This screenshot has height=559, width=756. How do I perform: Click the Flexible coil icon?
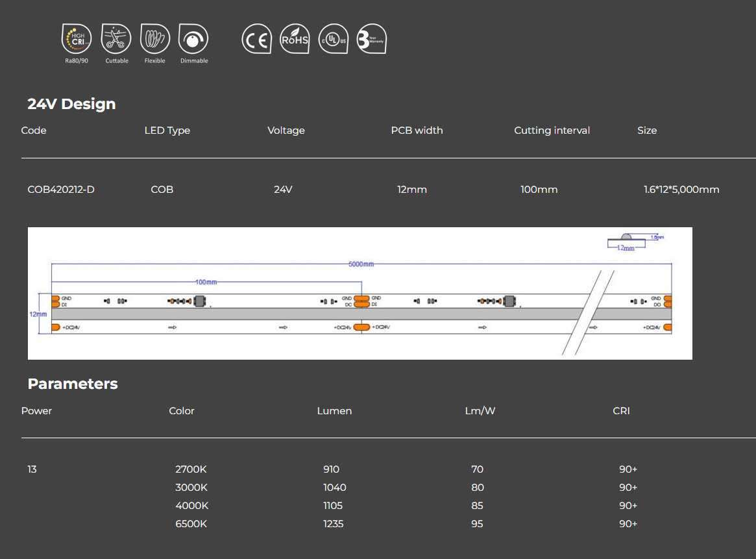pos(155,40)
